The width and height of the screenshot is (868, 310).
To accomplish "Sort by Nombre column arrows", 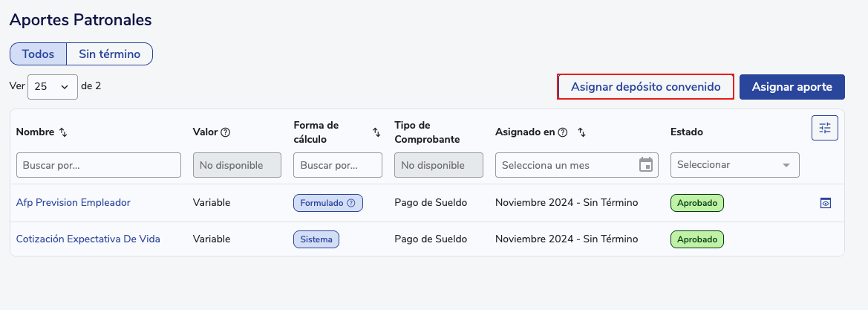I will pos(63,132).
